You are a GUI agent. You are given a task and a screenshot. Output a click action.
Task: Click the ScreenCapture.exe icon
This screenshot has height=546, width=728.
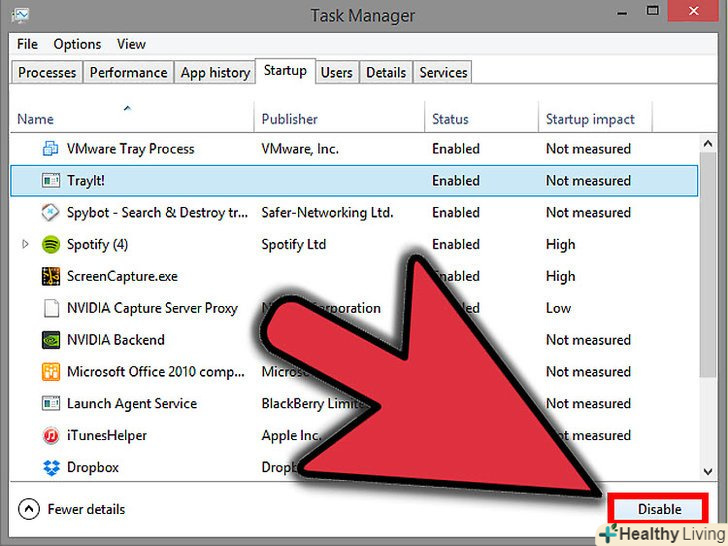pos(51,276)
